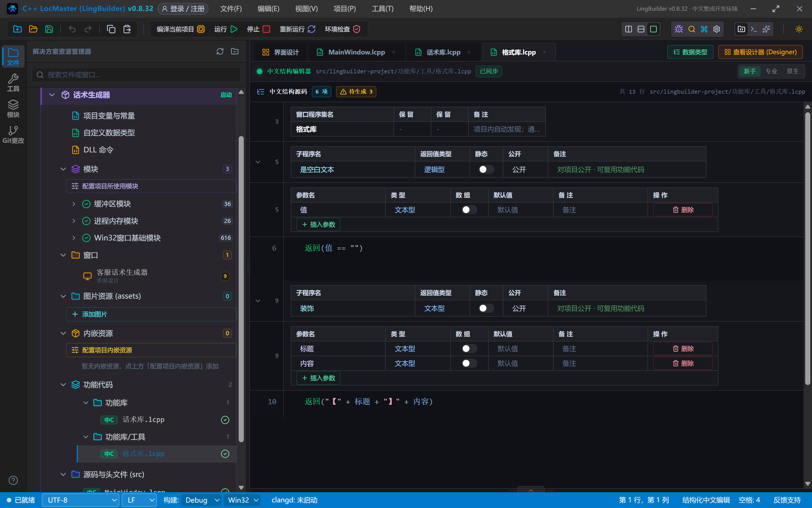Open the settings gear icon
This screenshot has height=508, width=812.
point(717,29)
